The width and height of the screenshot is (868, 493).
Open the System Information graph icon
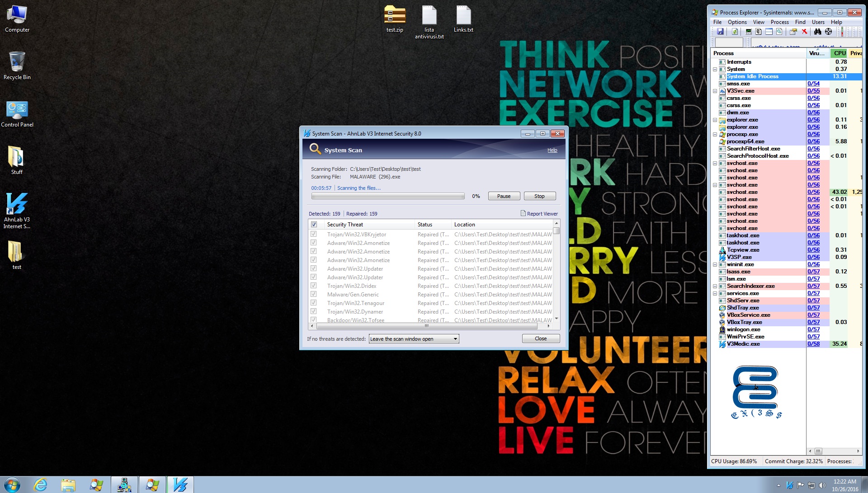point(749,32)
